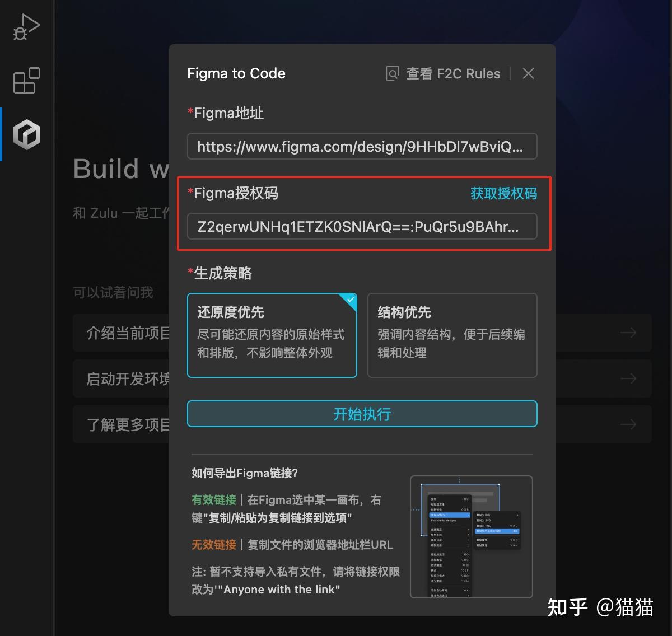The width and height of the screenshot is (672, 636).
Task: Close the Figma to Code dialog
Action: (528, 73)
